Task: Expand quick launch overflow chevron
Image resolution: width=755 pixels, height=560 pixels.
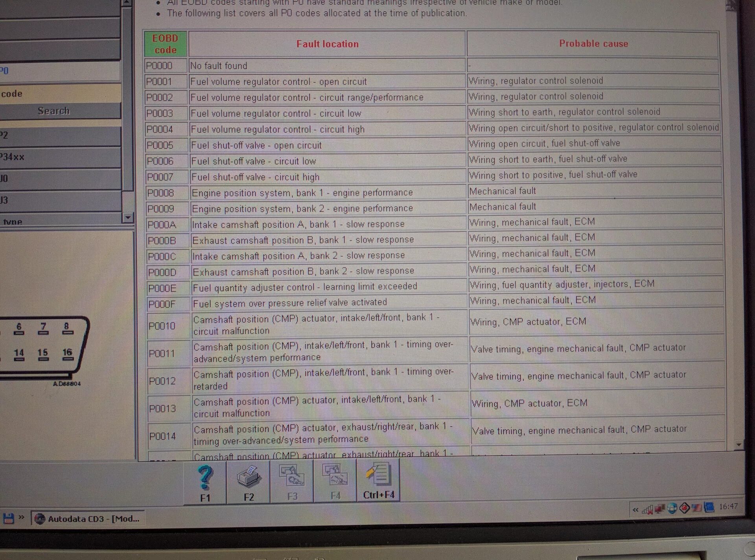Action: tap(21, 517)
